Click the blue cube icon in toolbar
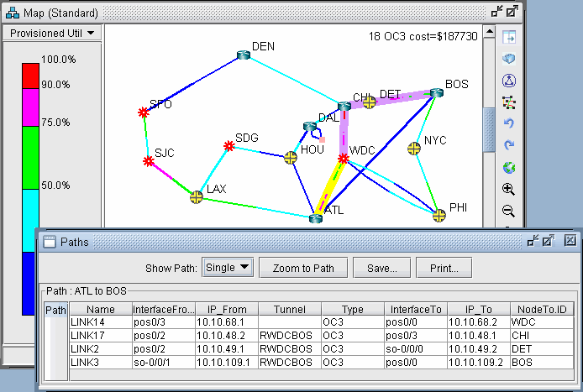 pos(508,59)
